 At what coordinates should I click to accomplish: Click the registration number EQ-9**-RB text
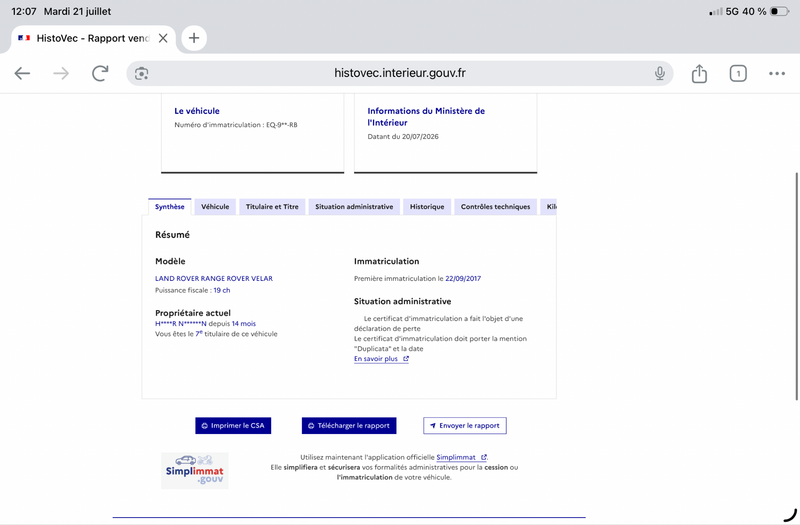point(282,124)
